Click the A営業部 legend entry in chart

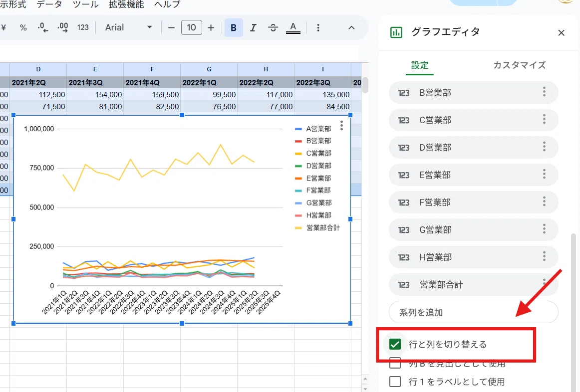click(x=313, y=129)
